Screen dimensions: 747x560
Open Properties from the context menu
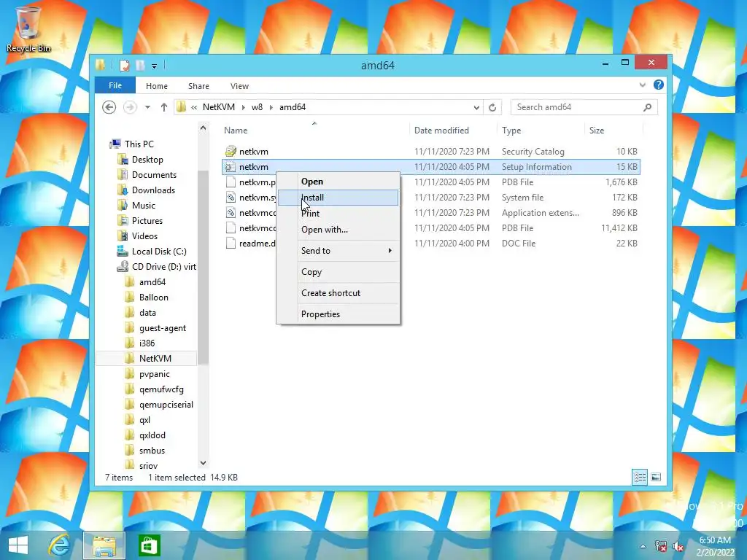click(338, 314)
